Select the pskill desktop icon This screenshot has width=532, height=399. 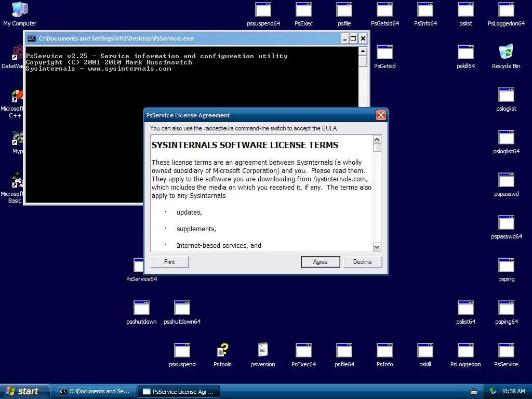pos(425,355)
